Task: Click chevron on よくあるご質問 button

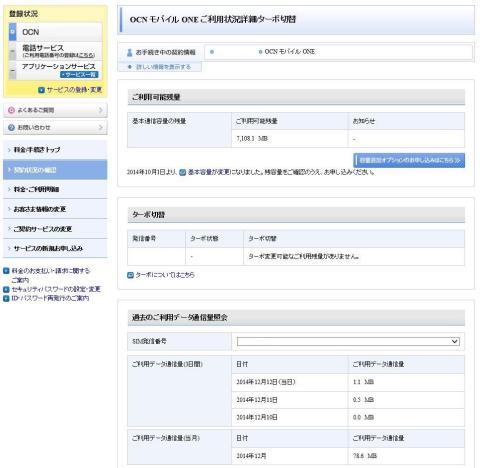Action: coord(101,110)
